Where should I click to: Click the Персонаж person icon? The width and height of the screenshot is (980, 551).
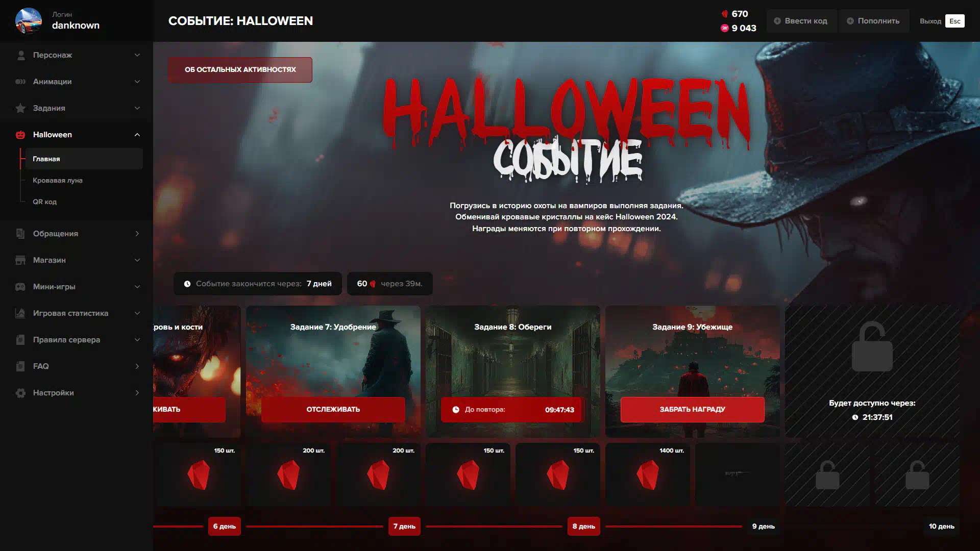pos(20,55)
